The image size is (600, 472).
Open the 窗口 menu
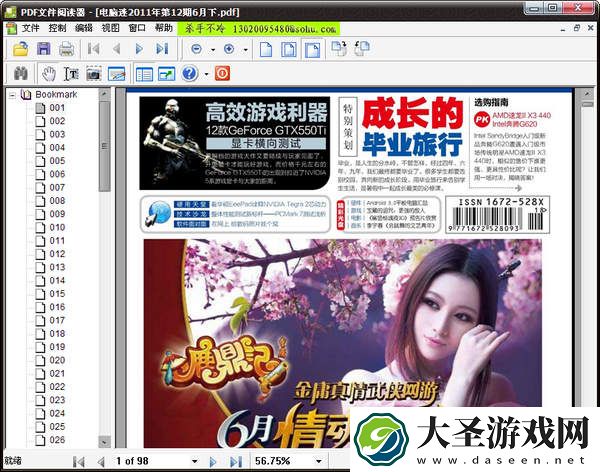pos(137,28)
